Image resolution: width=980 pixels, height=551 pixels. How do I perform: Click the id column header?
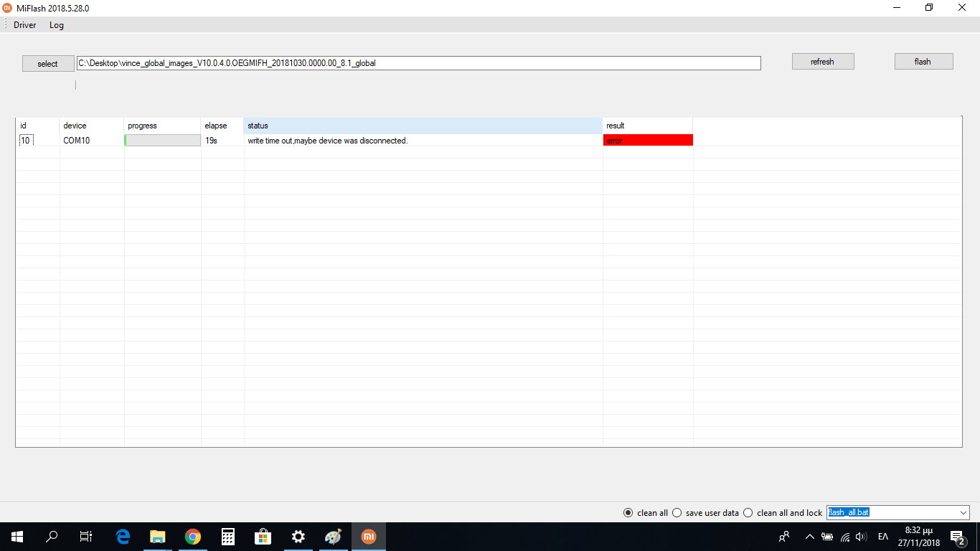pyautogui.click(x=38, y=126)
